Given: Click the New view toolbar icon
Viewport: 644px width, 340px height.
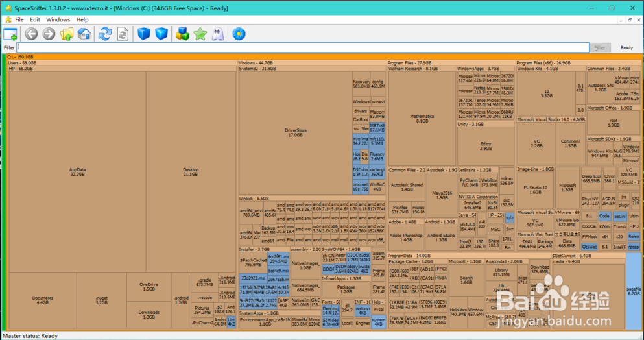Looking at the screenshot, I should pyautogui.click(x=10, y=34).
